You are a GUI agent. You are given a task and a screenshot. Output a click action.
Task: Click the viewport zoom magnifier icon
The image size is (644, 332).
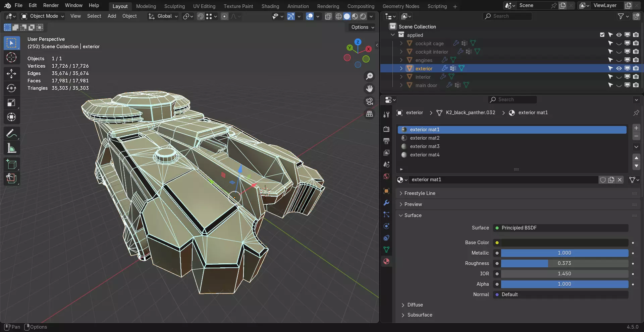click(369, 76)
